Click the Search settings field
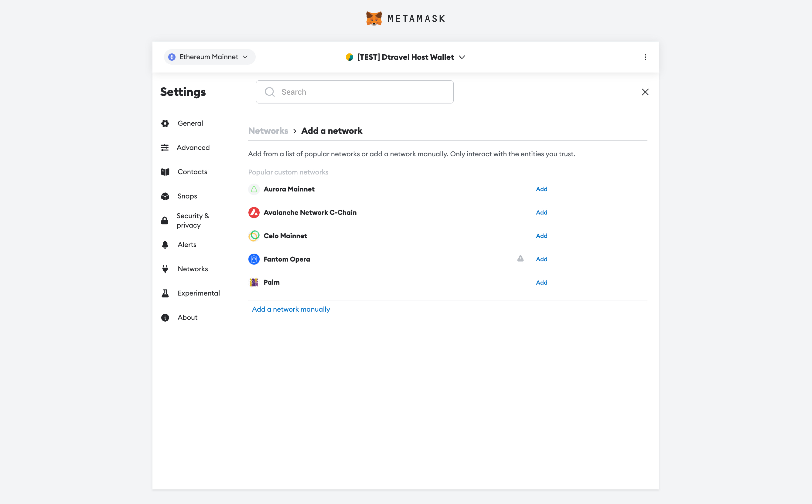The height and width of the screenshot is (504, 812). point(354,92)
